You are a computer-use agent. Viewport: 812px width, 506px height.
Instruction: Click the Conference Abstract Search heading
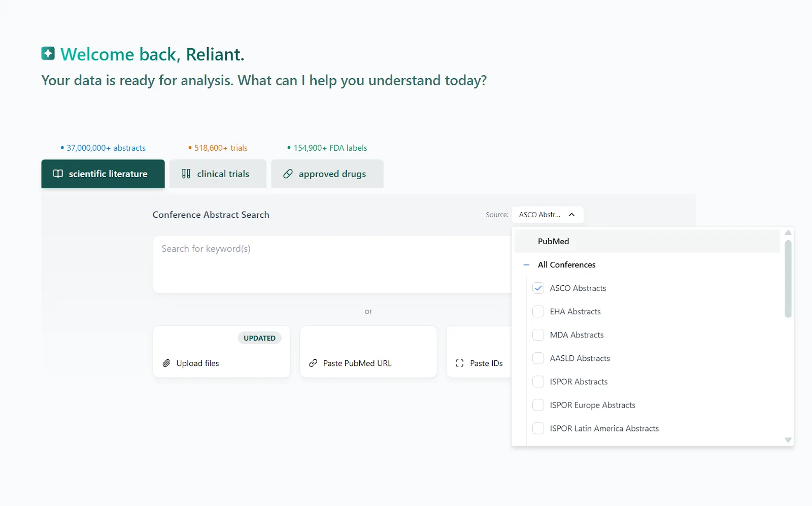click(211, 215)
